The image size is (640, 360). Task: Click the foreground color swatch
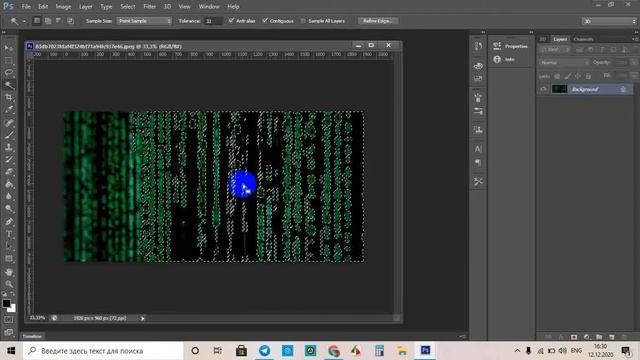point(6,303)
